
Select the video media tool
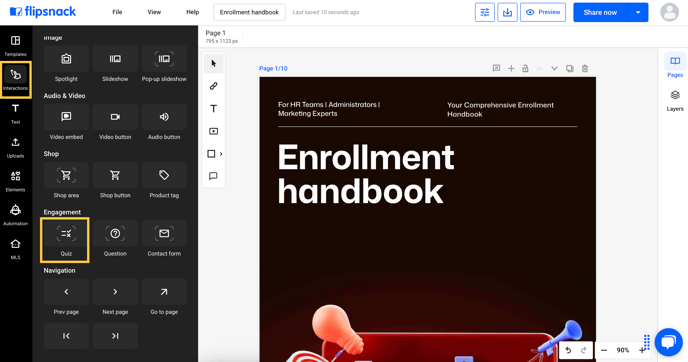[214, 131]
